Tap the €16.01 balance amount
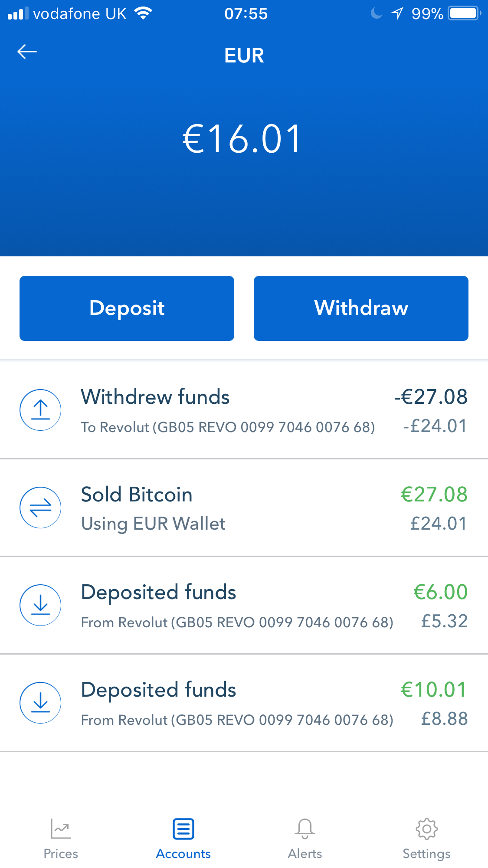The image size is (488, 868). pyautogui.click(x=242, y=139)
